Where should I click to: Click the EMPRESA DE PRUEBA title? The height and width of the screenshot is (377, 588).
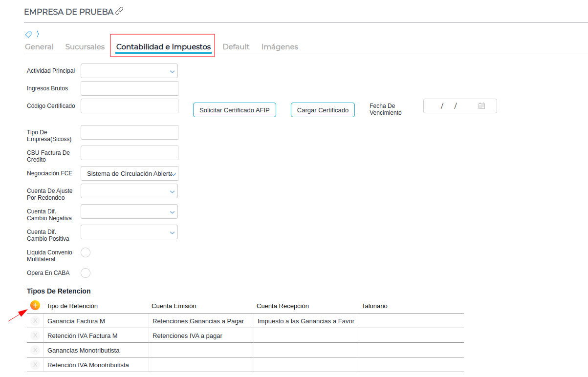[x=68, y=11]
